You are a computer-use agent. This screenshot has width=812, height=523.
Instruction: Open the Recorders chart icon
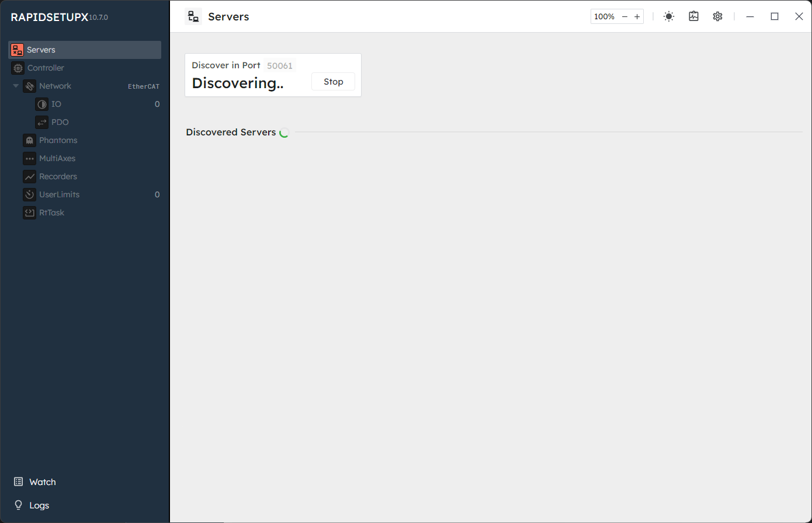pos(30,177)
